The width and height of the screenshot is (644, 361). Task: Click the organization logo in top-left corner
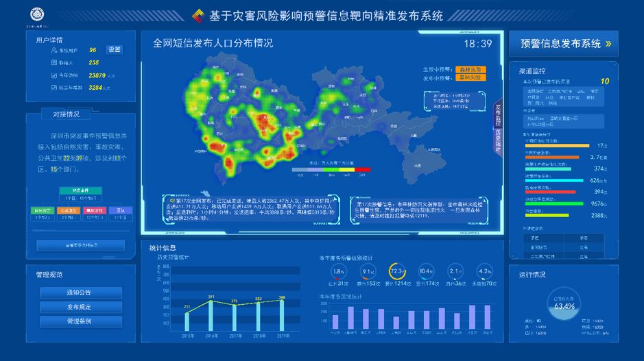click(x=37, y=14)
